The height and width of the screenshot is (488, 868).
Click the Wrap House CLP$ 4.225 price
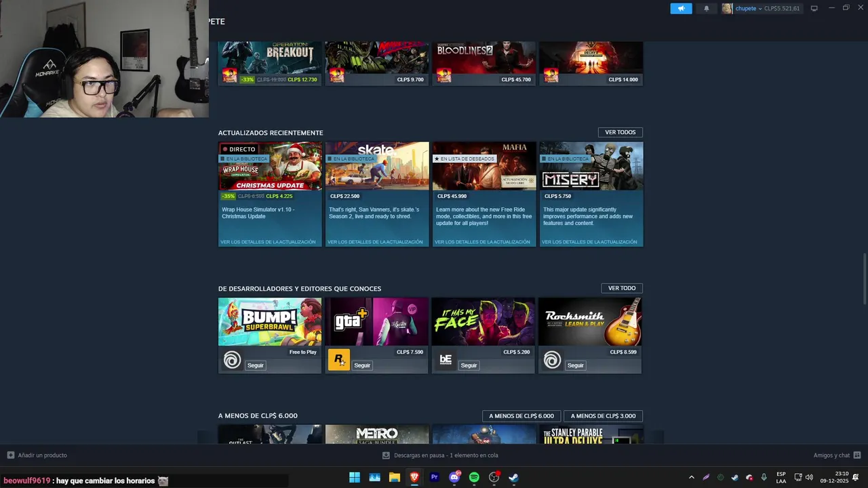click(279, 196)
